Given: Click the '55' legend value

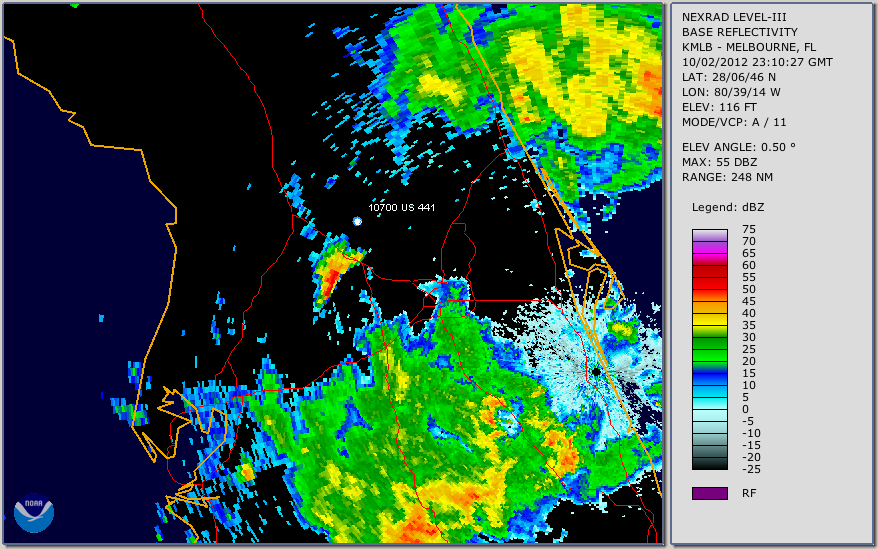Looking at the screenshot, I should [749, 277].
